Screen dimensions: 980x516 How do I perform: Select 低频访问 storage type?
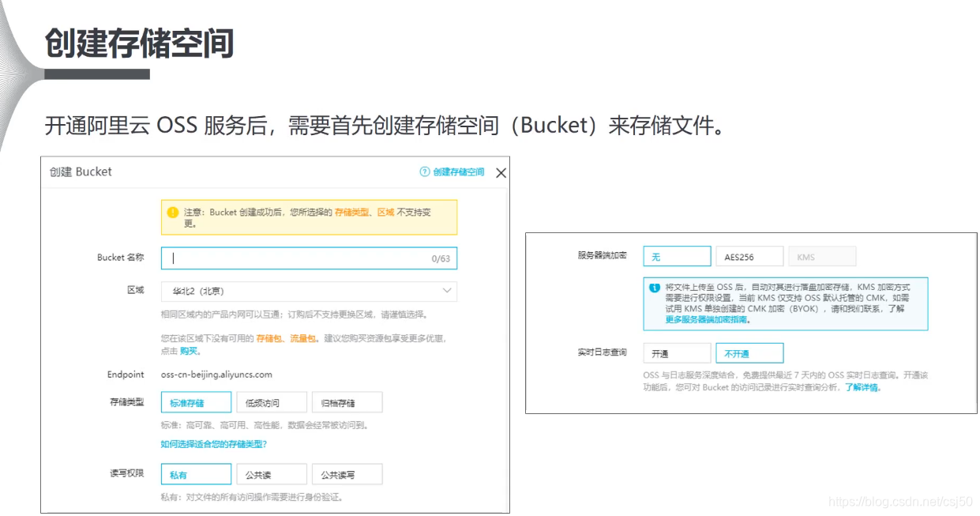pos(272,402)
